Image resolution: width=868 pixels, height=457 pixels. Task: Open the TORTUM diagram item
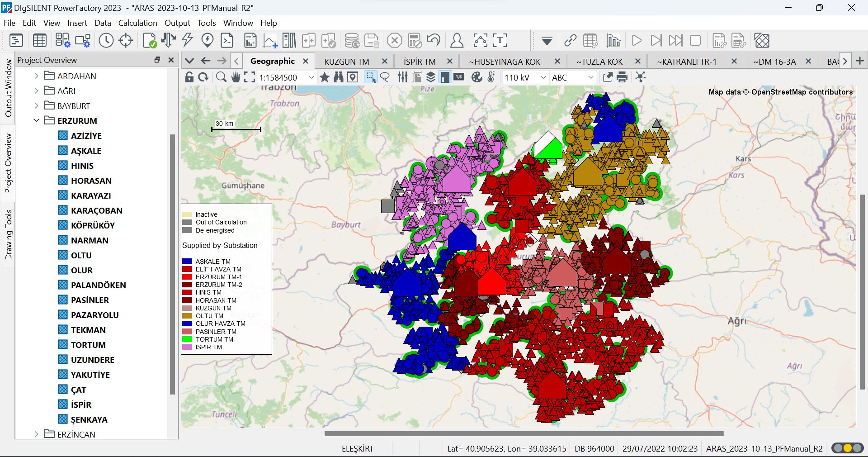(x=88, y=345)
